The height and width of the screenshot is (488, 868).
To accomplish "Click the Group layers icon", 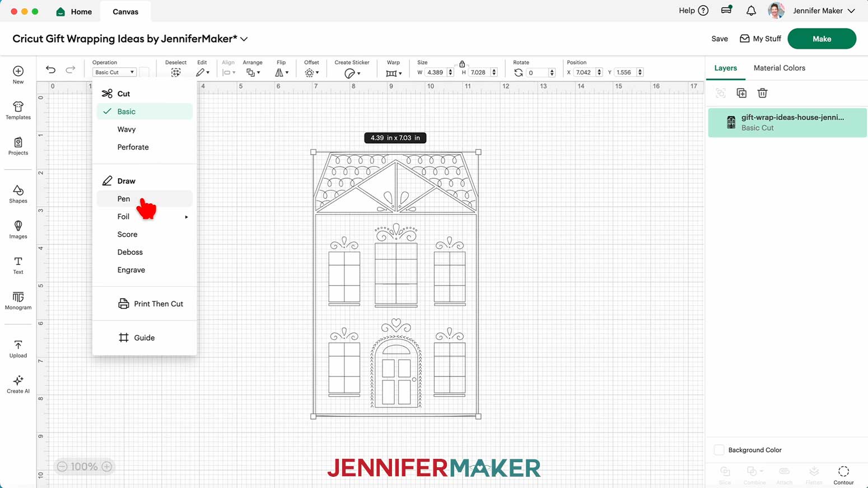I will pos(721,93).
